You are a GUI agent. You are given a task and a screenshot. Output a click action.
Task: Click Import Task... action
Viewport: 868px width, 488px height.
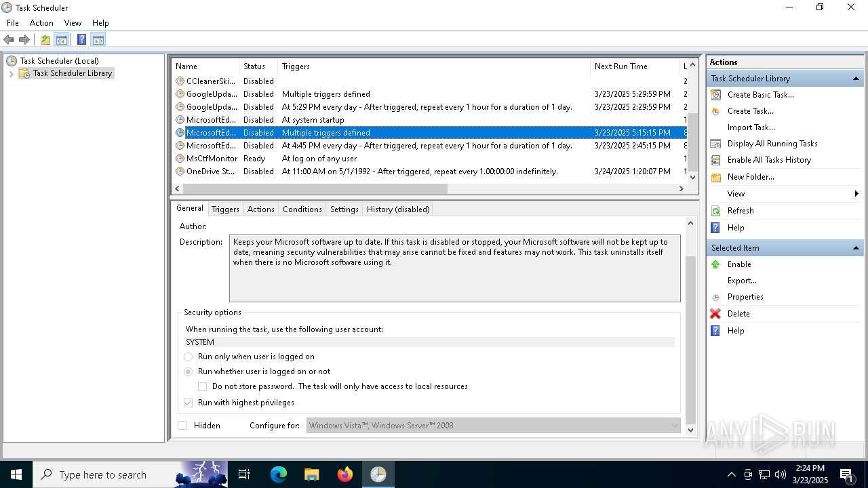pyautogui.click(x=751, y=127)
